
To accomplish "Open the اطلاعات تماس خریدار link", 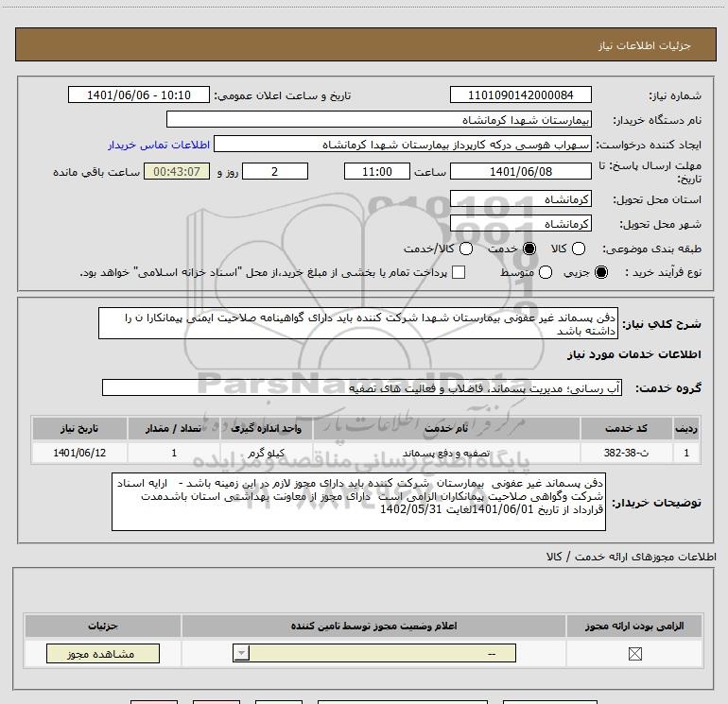I will click(x=159, y=145).
